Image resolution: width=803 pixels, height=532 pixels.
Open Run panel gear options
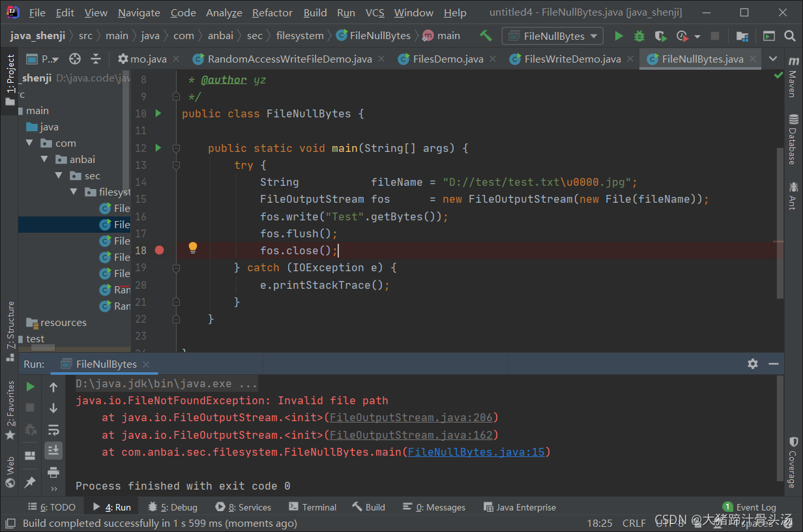click(753, 364)
